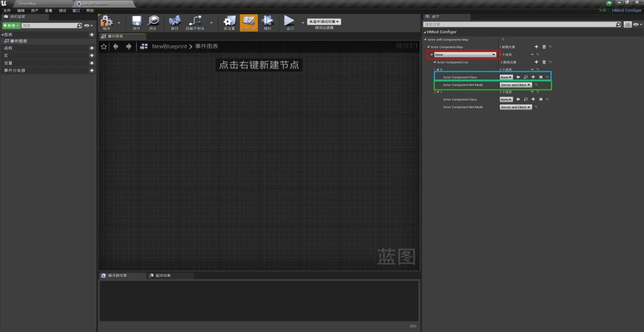This screenshot has width=644, height=332.
Task: Toggle 隐藏不相关 hide unrelated icon
Action: [195, 22]
